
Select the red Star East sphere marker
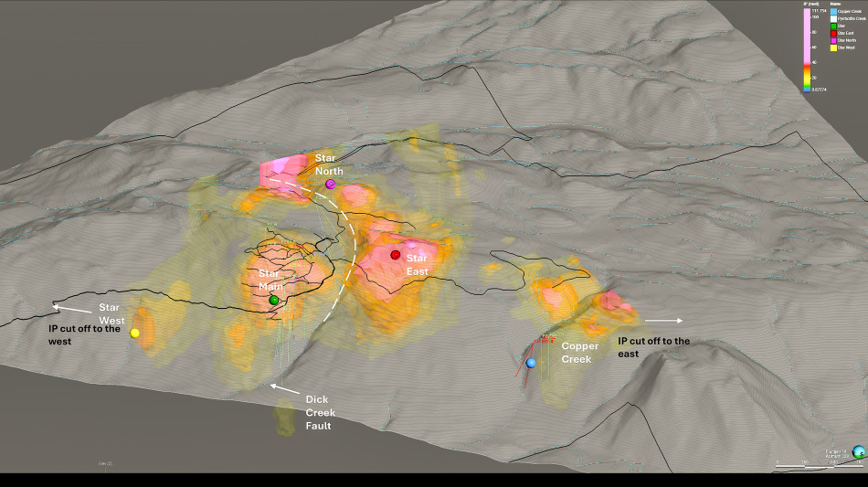click(396, 254)
